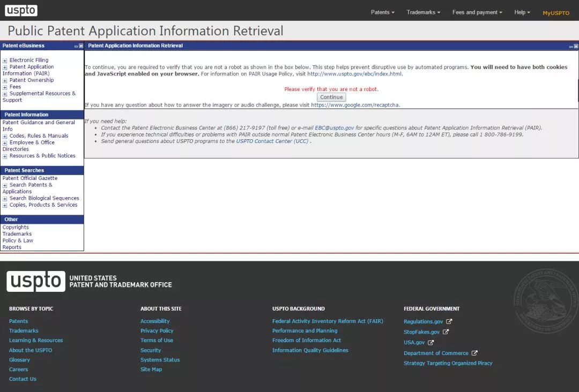Expand Codes, Rules & Manuals node

point(5,136)
